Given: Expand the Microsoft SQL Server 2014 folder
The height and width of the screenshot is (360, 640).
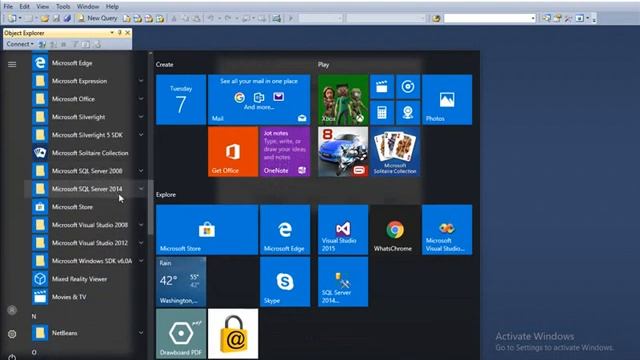Looking at the screenshot, I should [x=141, y=189].
